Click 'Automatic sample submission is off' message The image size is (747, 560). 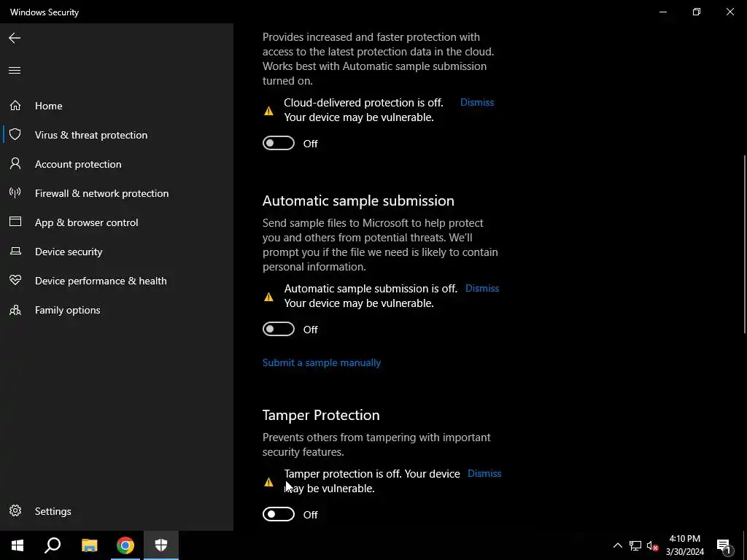(x=371, y=296)
